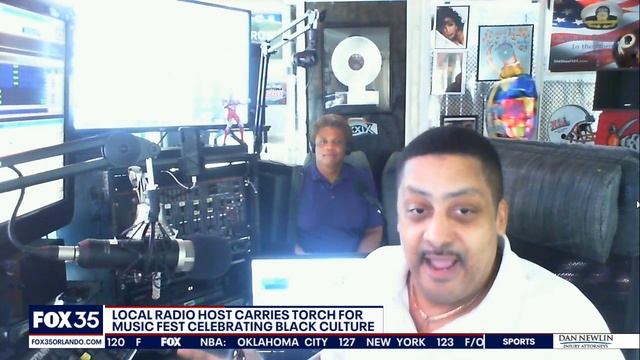This screenshot has height=360, width=640.
Task: Click the FOX 35 station logo
Action: pyautogui.click(x=66, y=320)
